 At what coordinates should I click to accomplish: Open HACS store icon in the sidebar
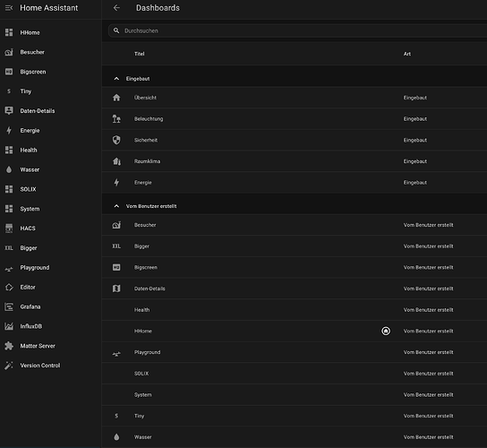(9, 228)
